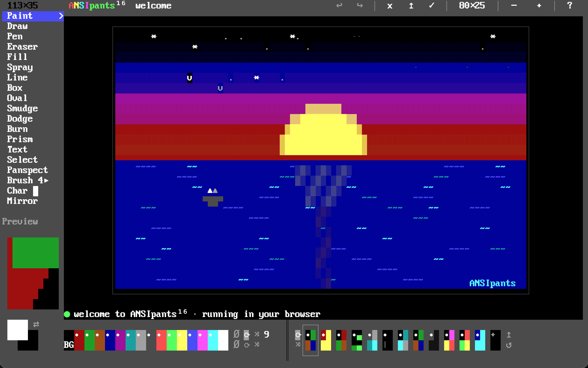The height and width of the screenshot is (368, 588).
Task: Choose the Burn tool
Action: 17,129
